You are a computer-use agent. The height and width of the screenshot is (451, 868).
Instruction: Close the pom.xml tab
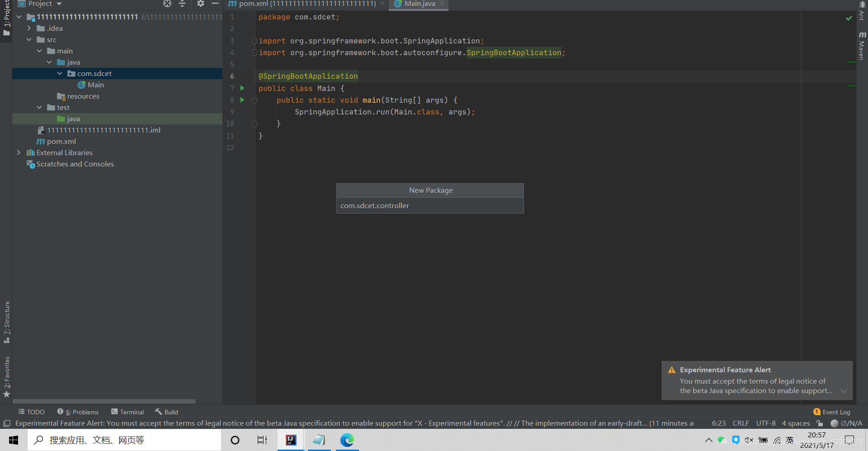click(382, 4)
